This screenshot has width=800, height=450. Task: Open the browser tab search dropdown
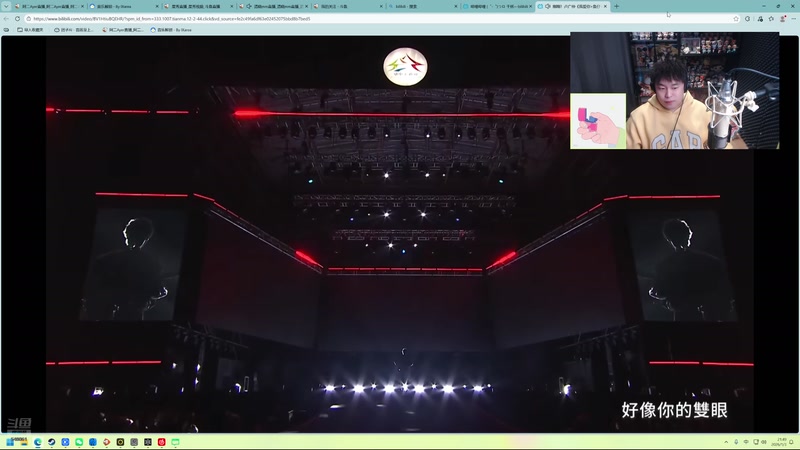coord(6,6)
